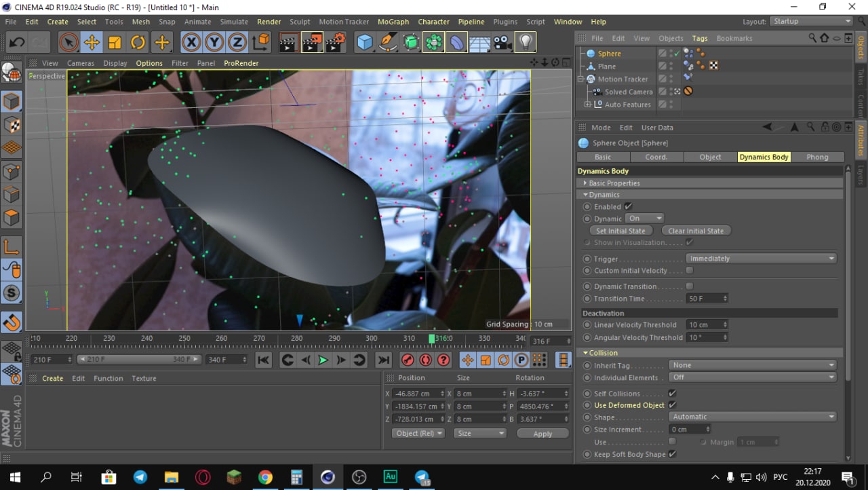Select the Rotate tool
Screen dimensions: 868x490
pyautogui.click(x=138, y=43)
